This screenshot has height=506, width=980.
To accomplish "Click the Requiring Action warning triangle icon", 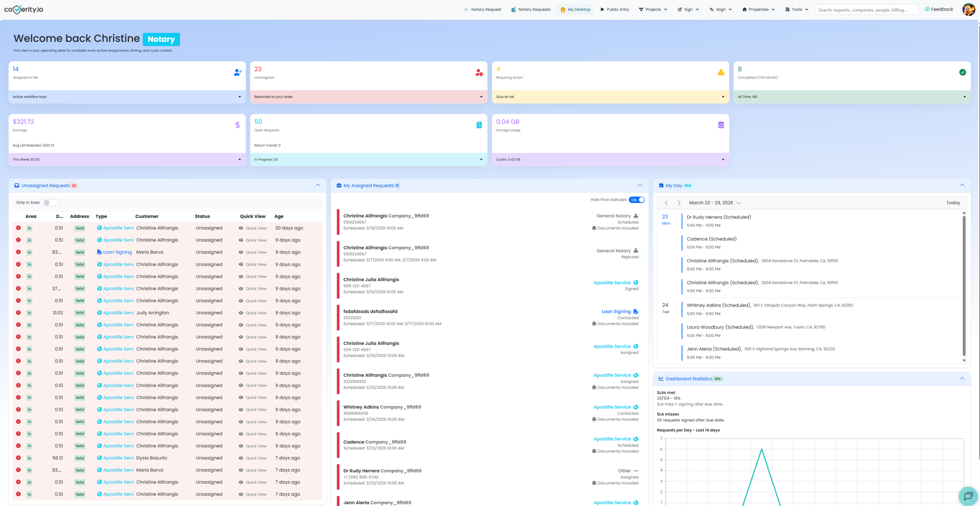I will [x=721, y=72].
